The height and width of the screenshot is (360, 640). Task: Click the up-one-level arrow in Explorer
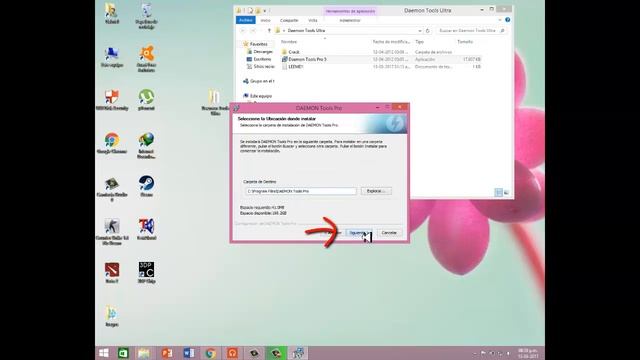coord(269,31)
